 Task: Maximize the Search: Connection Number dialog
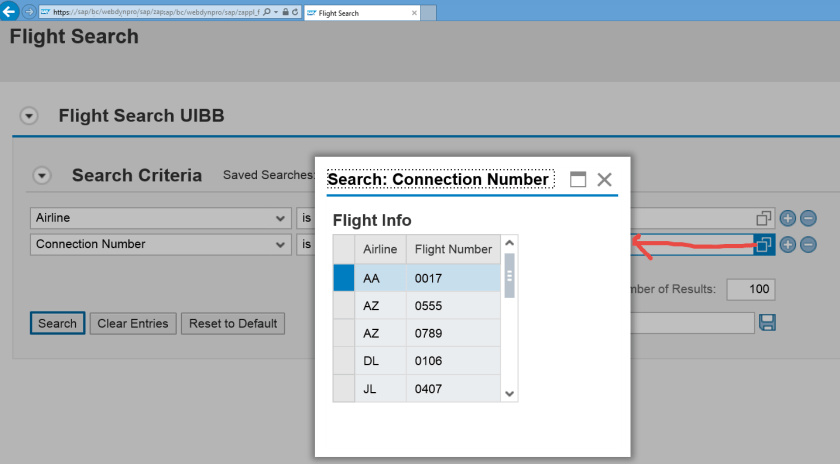coord(578,180)
